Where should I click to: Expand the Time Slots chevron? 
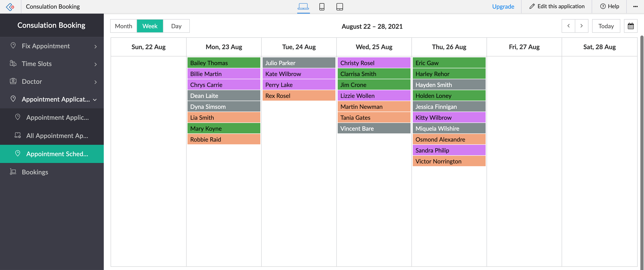[96, 64]
